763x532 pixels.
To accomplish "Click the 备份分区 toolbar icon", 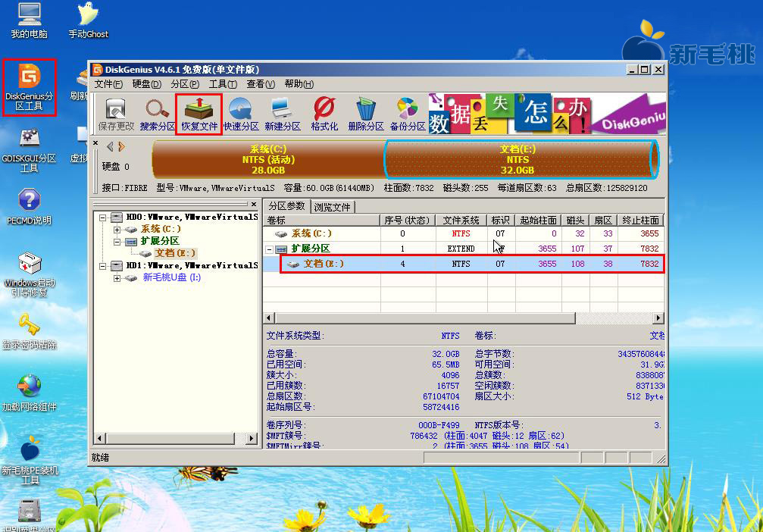I will point(408,114).
